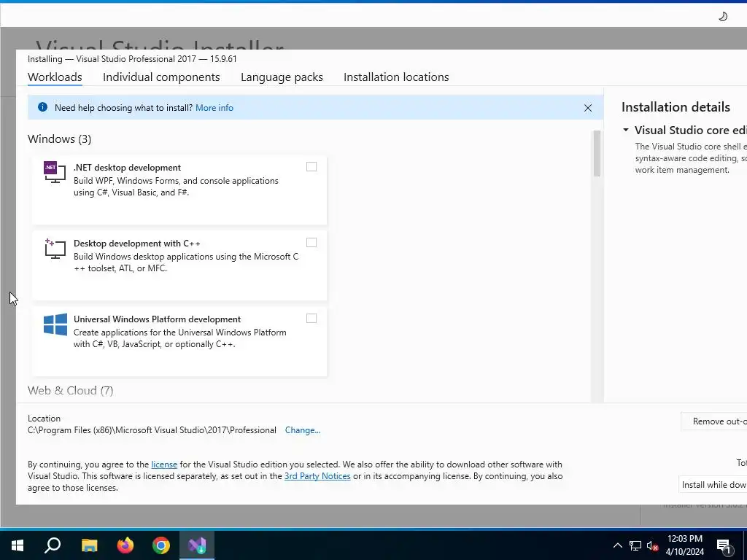The height and width of the screenshot is (560, 747).
Task: Click the blue info icon in the help banner
Action: [42, 107]
